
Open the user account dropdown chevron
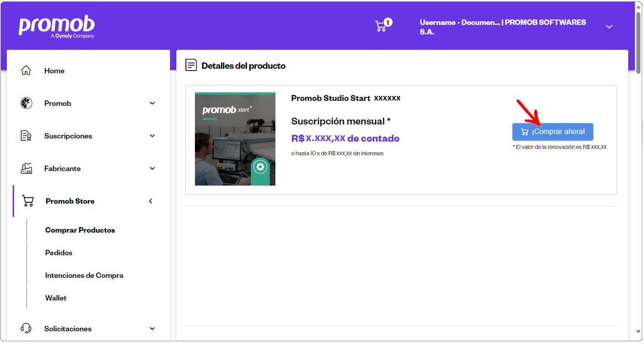click(609, 27)
